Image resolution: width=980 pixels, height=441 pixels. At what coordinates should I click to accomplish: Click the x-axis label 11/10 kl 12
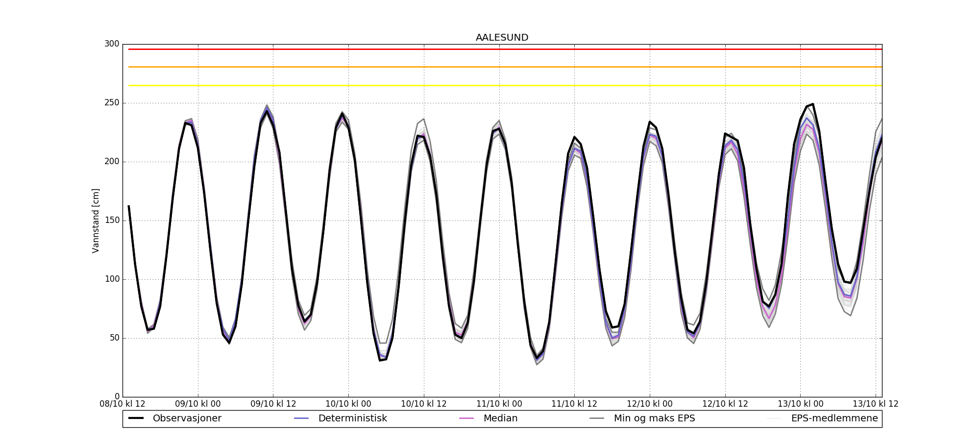(x=574, y=404)
